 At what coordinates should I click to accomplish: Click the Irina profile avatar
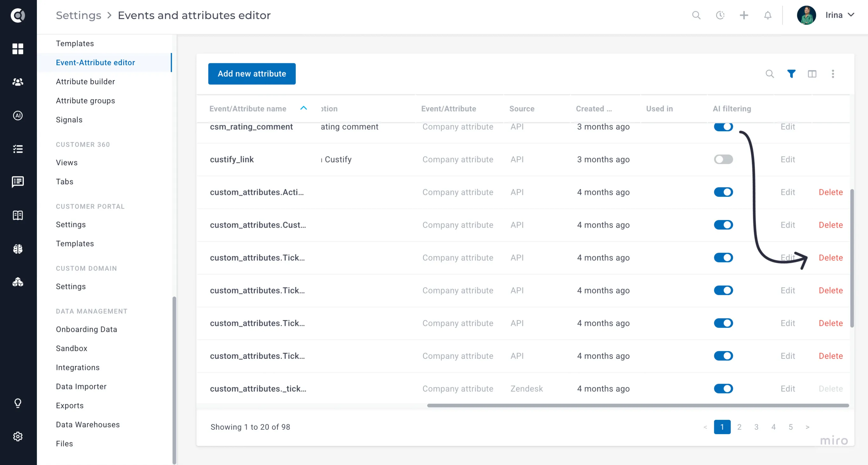(x=806, y=15)
